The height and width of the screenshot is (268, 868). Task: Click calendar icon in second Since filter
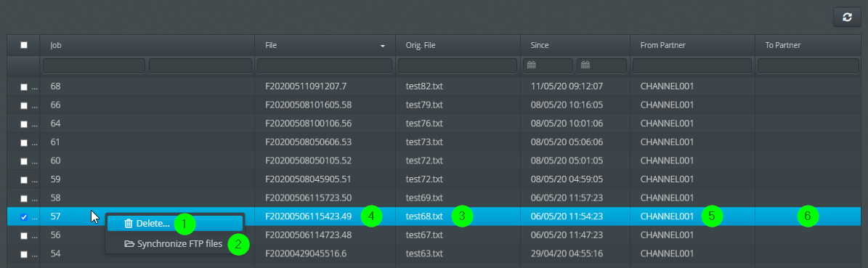tap(585, 65)
